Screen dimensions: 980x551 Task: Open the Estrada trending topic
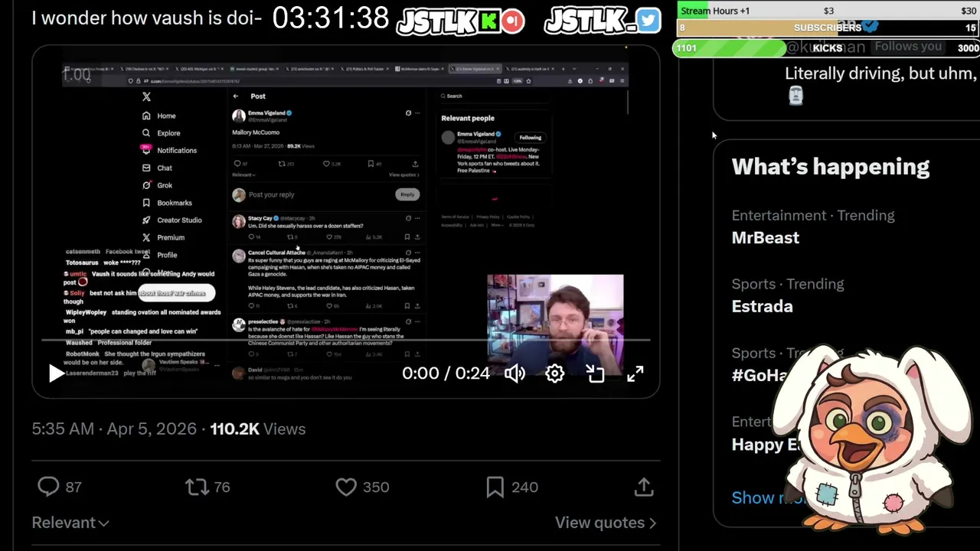click(763, 306)
